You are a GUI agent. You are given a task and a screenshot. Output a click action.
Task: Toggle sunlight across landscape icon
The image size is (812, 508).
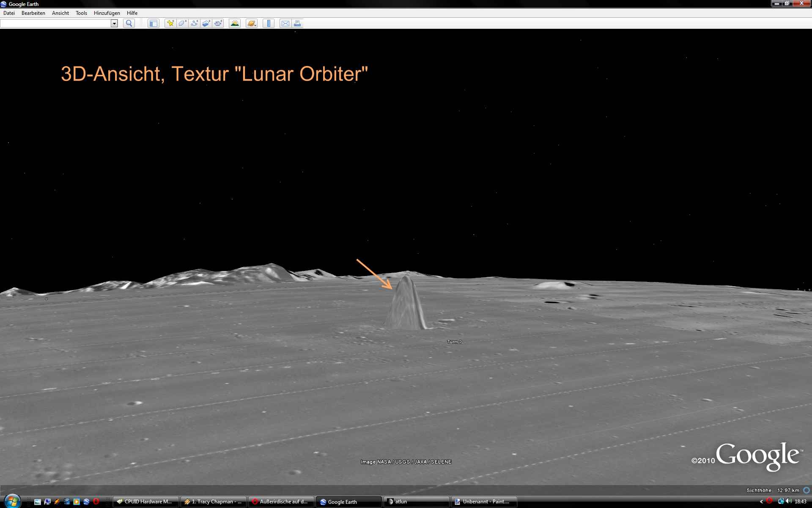click(x=235, y=23)
